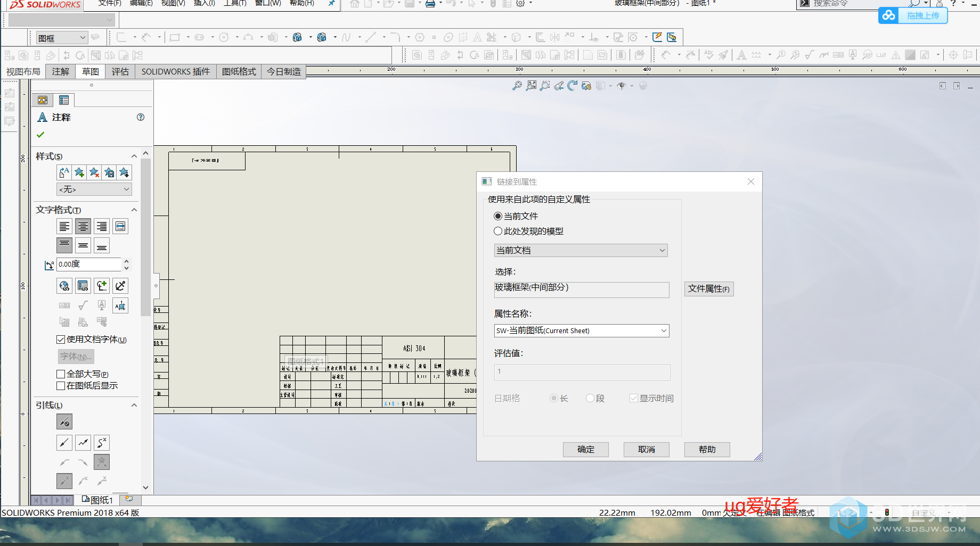Switch to the 今日制造 tab
980x546 pixels.
(x=284, y=71)
